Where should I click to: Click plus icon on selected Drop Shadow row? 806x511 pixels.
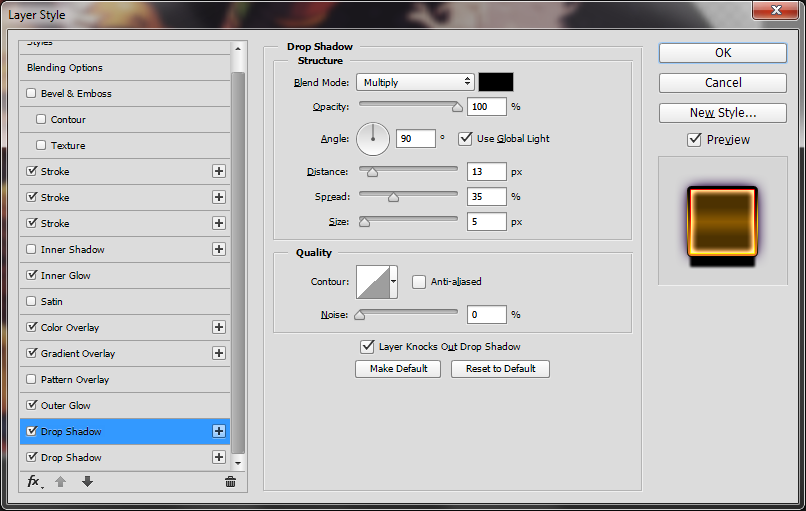coord(219,431)
